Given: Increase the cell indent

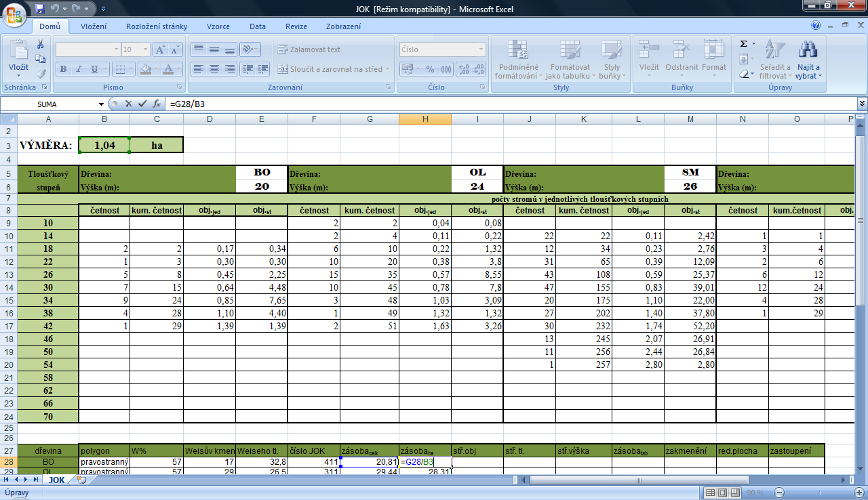Looking at the screenshot, I should [x=262, y=69].
